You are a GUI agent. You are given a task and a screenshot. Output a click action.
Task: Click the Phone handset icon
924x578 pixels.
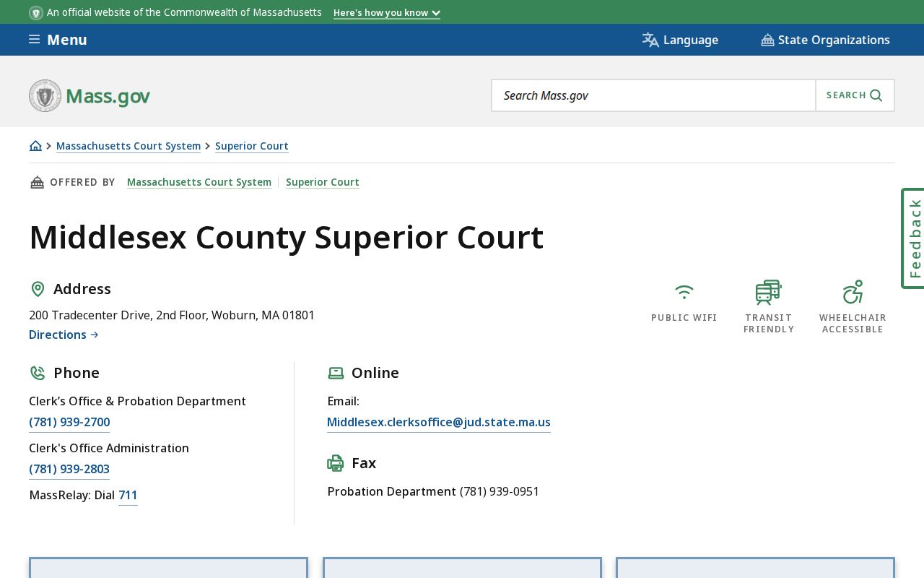(38, 373)
